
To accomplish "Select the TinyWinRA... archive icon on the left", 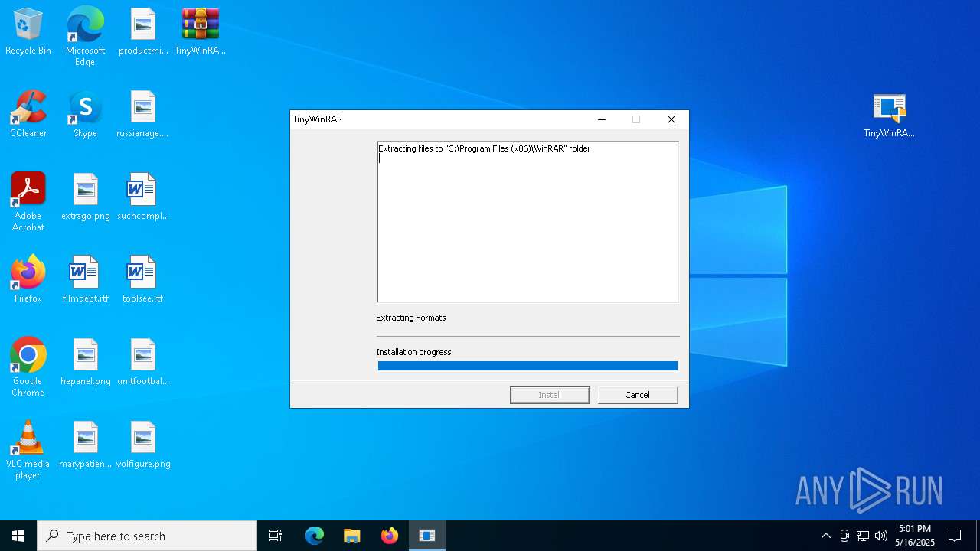I will click(200, 32).
